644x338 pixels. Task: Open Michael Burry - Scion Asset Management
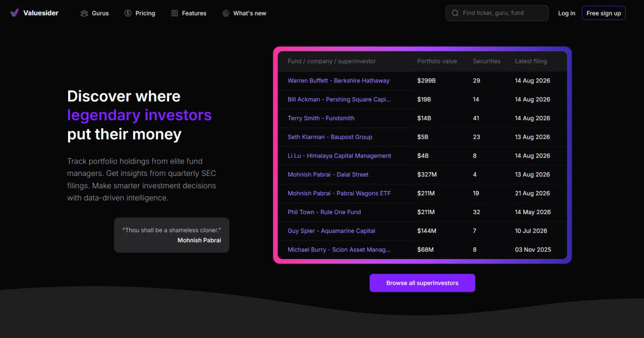pos(339,249)
